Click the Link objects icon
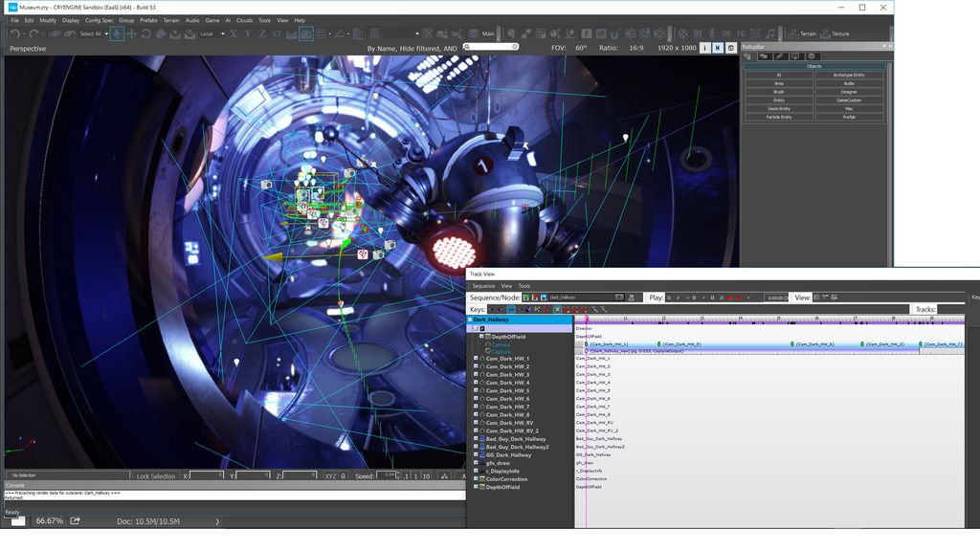 click(x=55, y=33)
